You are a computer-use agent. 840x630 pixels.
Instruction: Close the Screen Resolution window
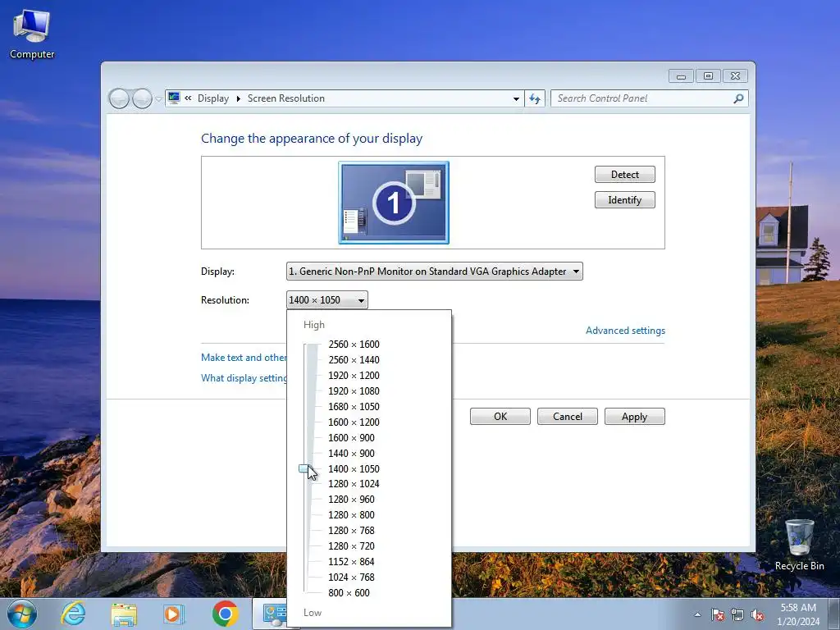pyautogui.click(x=735, y=76)
